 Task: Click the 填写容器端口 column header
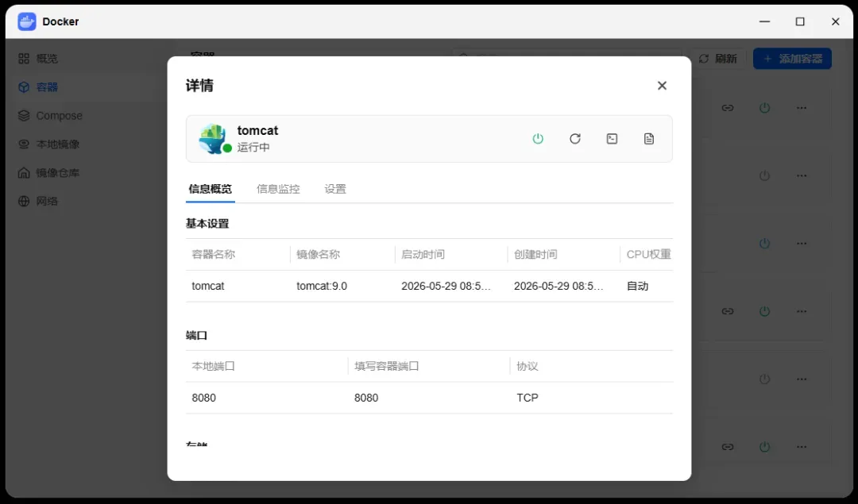386,366
